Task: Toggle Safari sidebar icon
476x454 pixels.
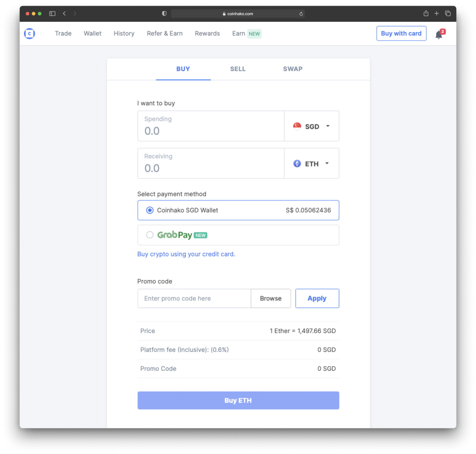Action: (52, 14)
